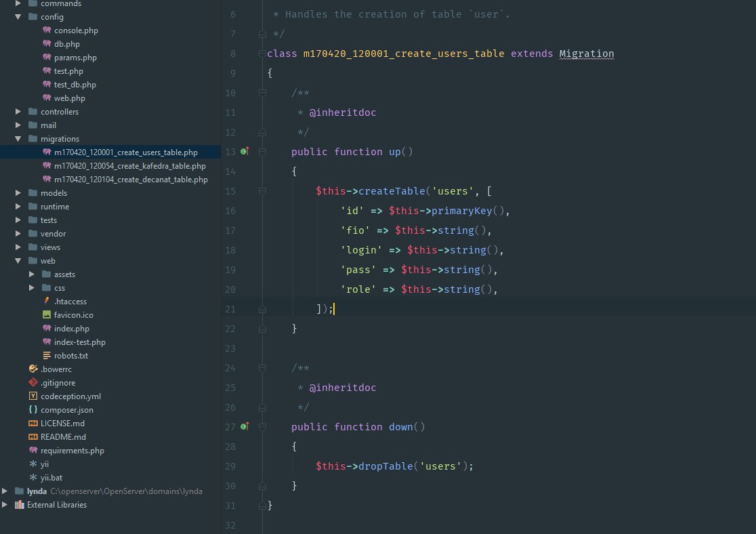Select m170420_120001_create_users_table.php file
This screenshot has width=756, height=534.
[x=126, y=152]
